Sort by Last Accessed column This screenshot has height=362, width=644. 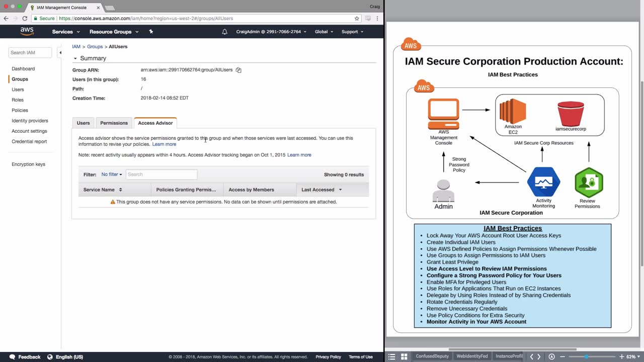point(321,190)
